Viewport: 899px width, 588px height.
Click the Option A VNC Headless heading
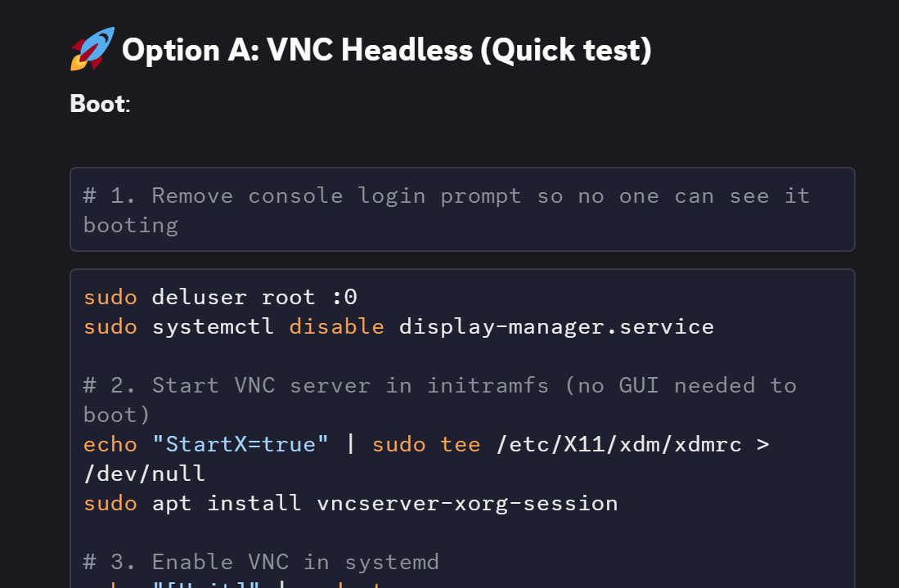[x=386, y=50]
